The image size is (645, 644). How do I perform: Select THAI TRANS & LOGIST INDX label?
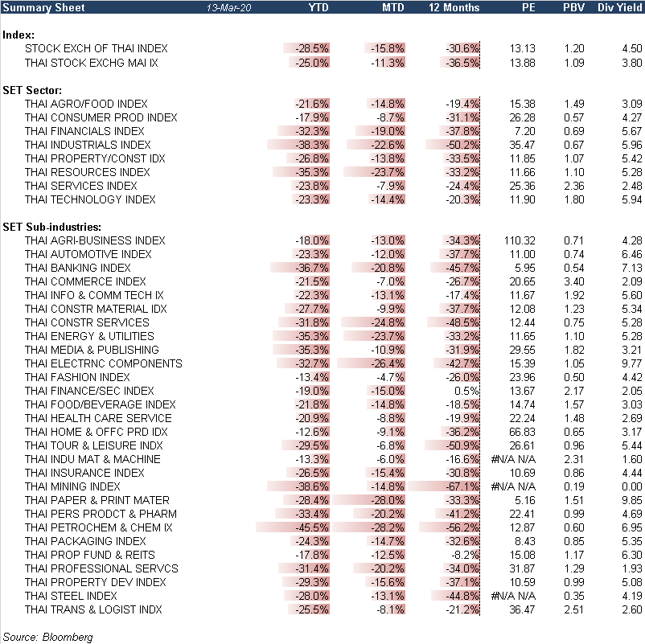[x=93, y=609]
